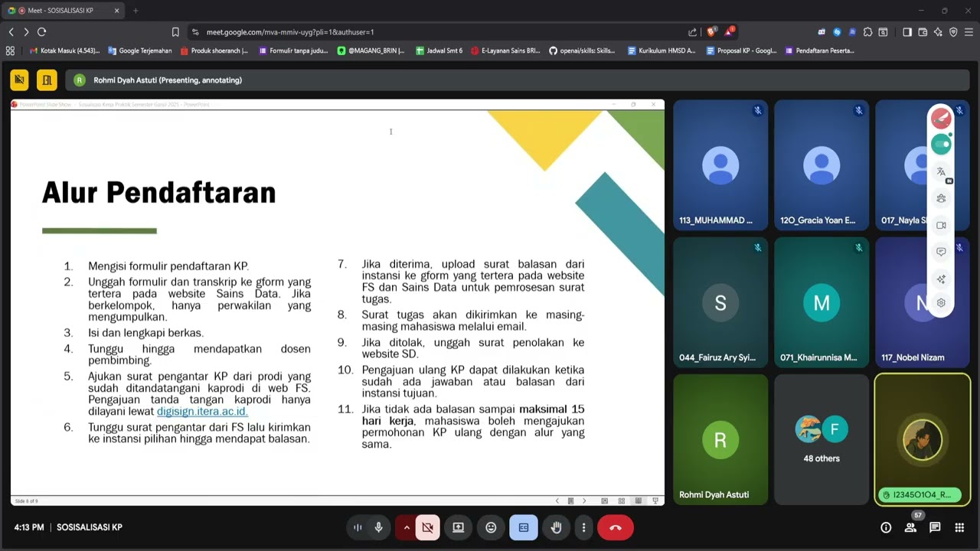This screenshot has height=551, width=980.
Task: Open the Pendaftaran Peserta bookmark
Action: click(x=819, y=51)
